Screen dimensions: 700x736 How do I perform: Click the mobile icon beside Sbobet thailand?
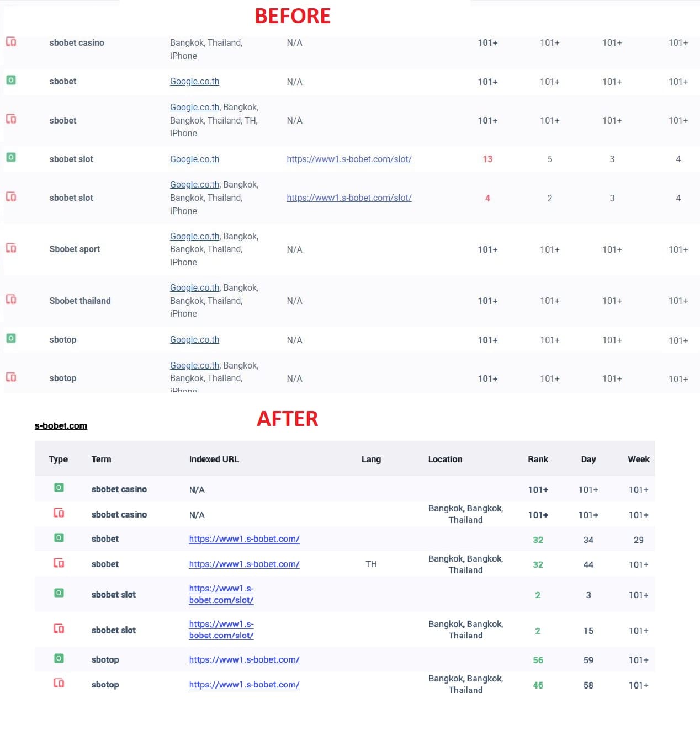click(11, 300)
